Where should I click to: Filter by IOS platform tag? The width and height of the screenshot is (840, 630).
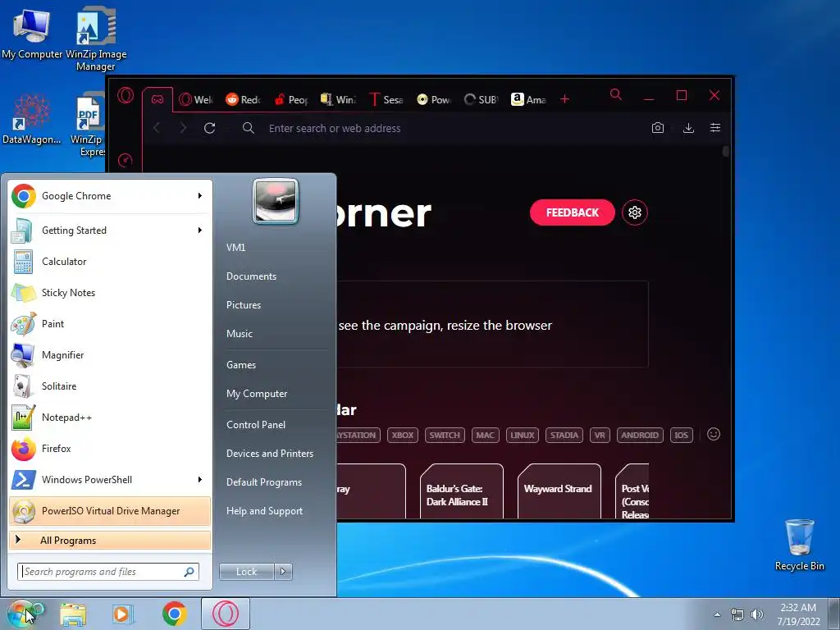(682, 435)
